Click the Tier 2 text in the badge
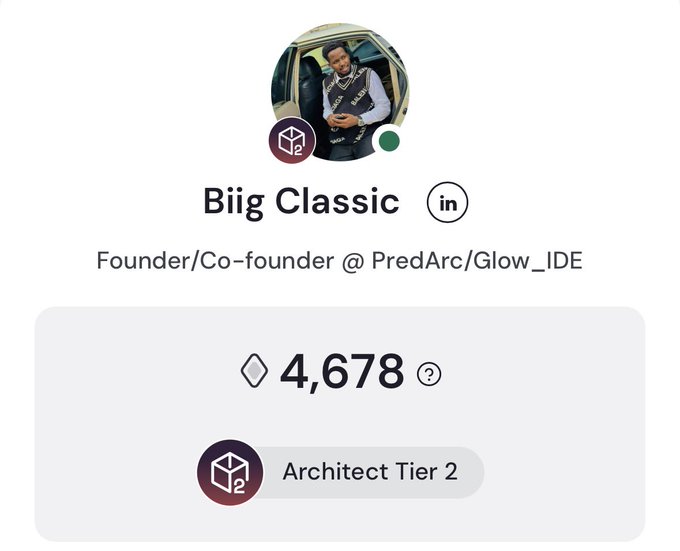680x551 pixels. pyautogui.click(x=426, y=472)
